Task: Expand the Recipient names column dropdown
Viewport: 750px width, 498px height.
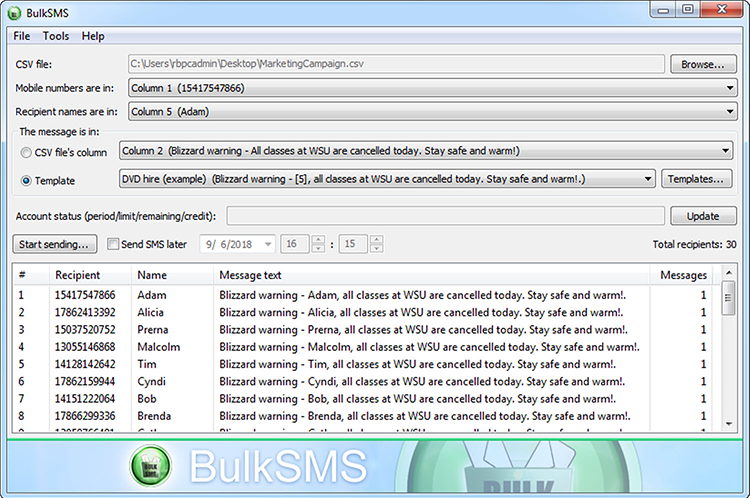Action: click(730, 111)
